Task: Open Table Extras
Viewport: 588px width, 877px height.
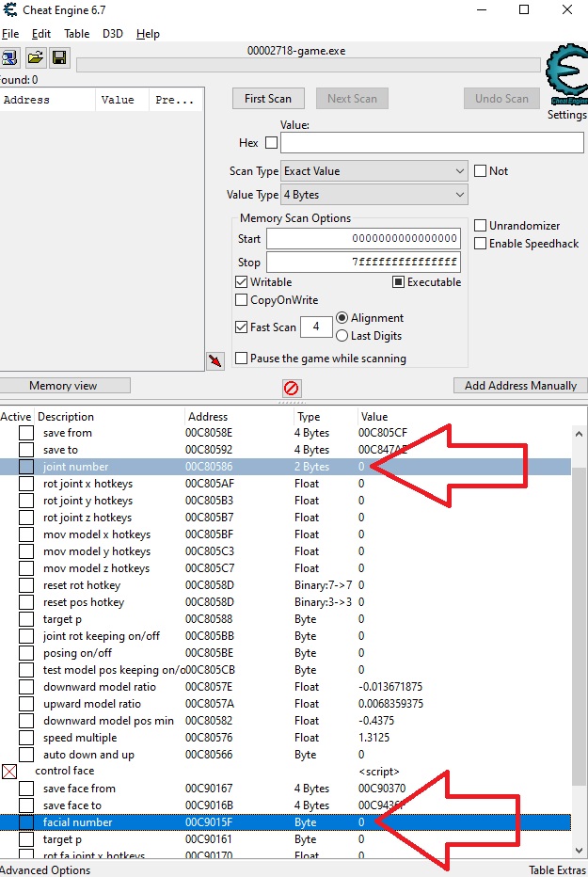Action: 558,869
